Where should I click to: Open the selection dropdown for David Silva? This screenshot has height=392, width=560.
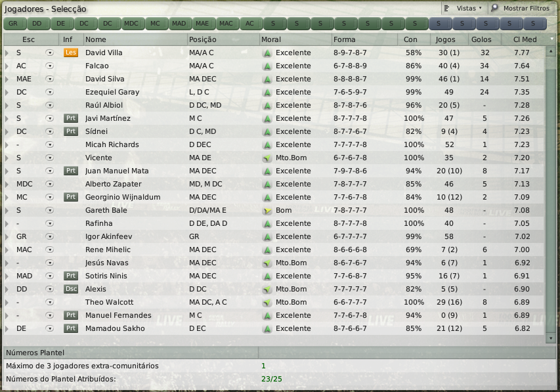point(50,79)
